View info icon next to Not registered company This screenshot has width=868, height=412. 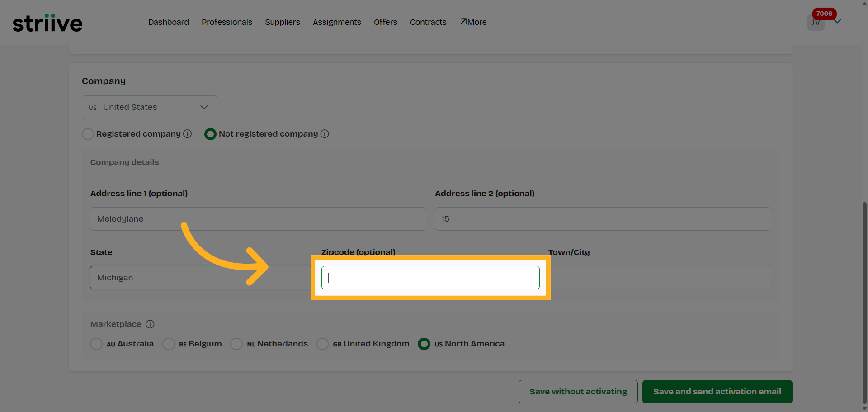pyautogui.click(x=325, y=134)
